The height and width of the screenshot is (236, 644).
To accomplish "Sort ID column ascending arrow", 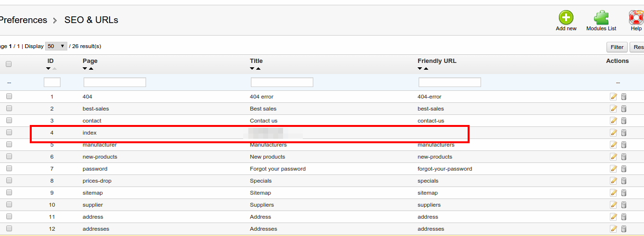I will (54, 69).
